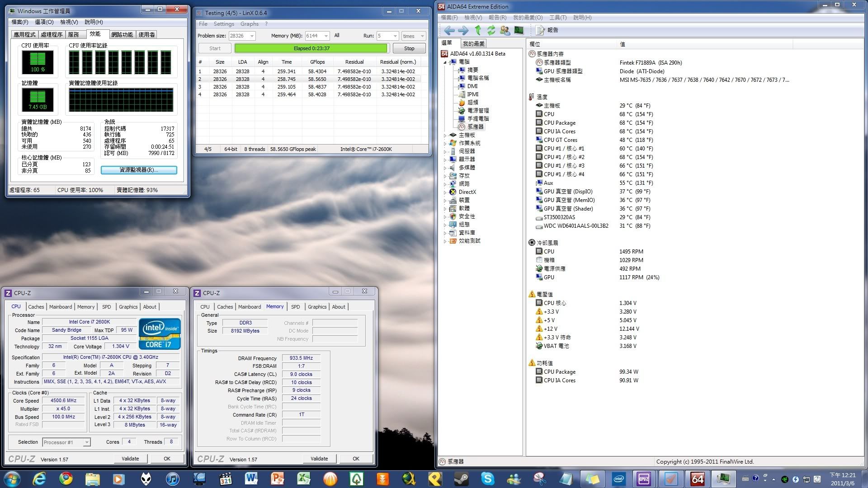Open LinX Settings menu
The height and width of the screenshot is (488, 868).
point(224,24)
